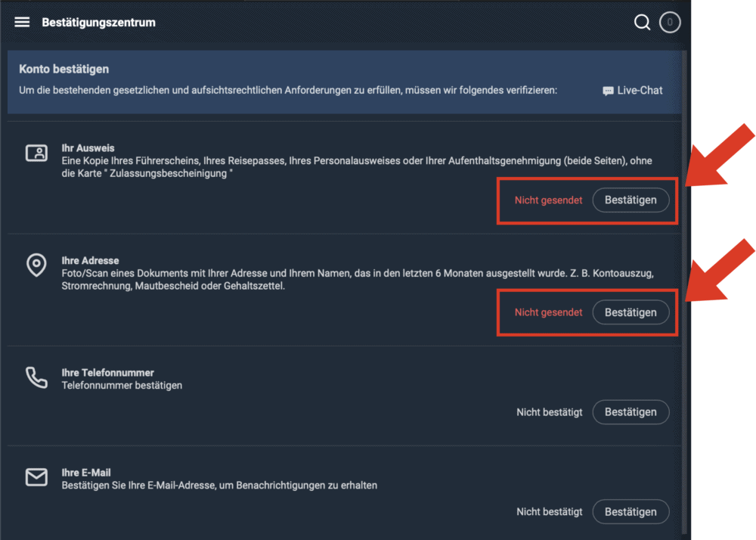
Task: Click the search magnifier icon
Action: [642, 22]
